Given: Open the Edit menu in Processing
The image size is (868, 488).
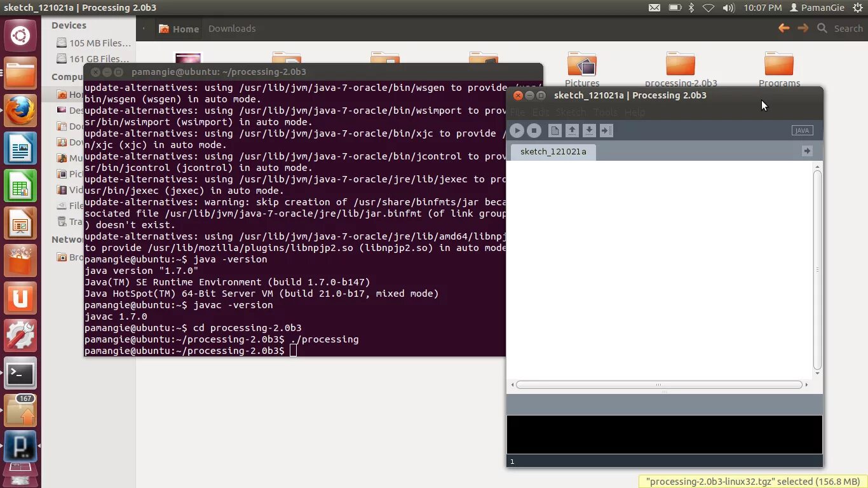Looking at the screenshot, I should click(541, 112).
